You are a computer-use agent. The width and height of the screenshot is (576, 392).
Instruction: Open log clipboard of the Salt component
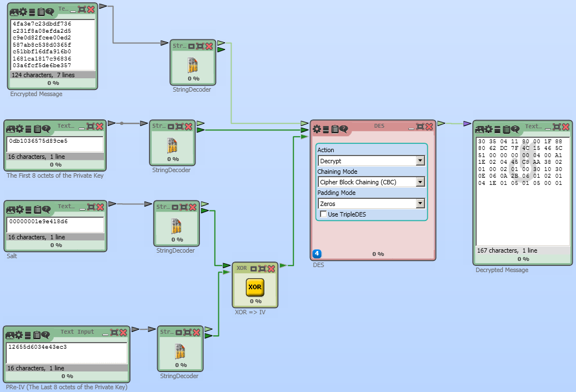[x=37, y=209]
